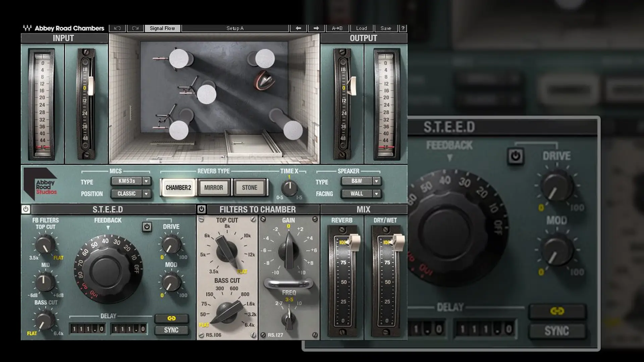644x362 pixels.
Task: Click the undo arrow in the top toolbar
Action: pos(117,28)
